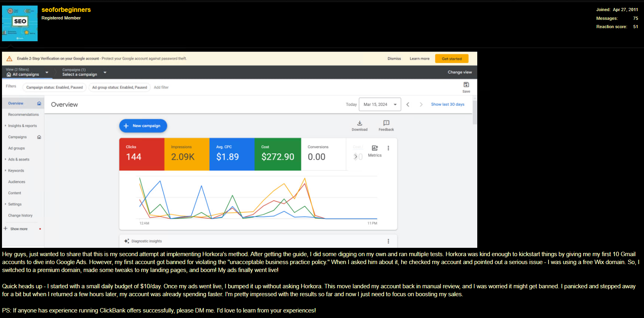Viewport: 644px width, 318px height.
Task: Select the blue Avg. CPC metric card
Action: pyautogui.click(x=232, y=154)
